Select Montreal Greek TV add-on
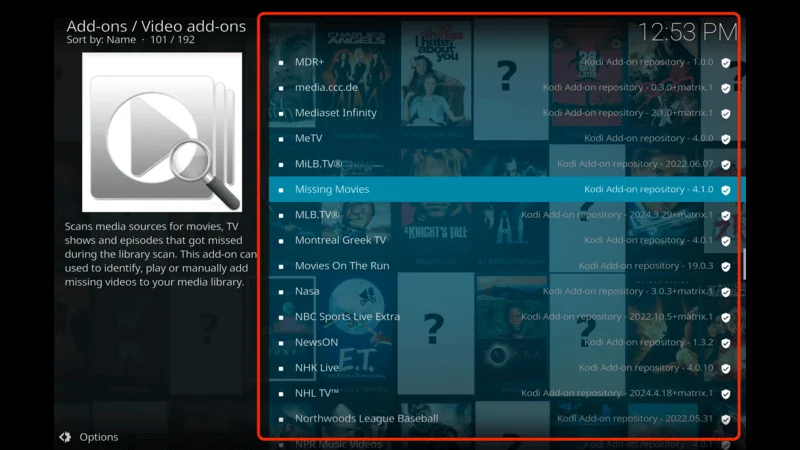Image resolution: width=800 pixels, height=450 pixels. [x=507, y=240]
